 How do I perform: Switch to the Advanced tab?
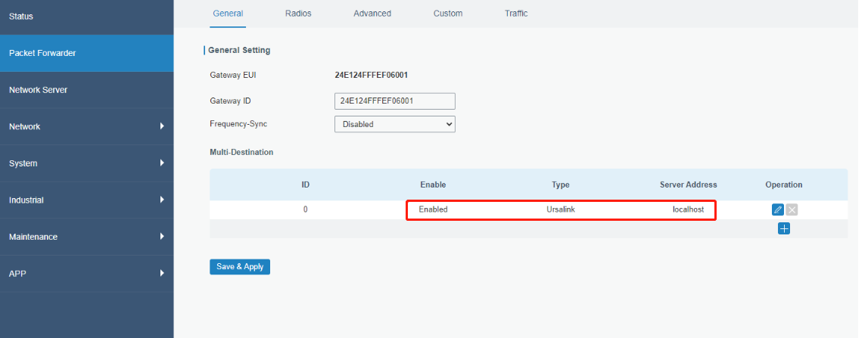(372, 14)
